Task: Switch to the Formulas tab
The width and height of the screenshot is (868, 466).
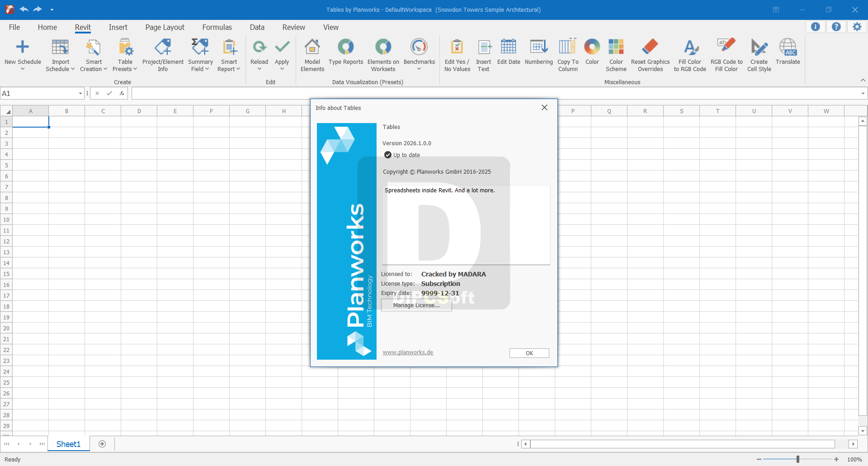Action: (217, 27)
